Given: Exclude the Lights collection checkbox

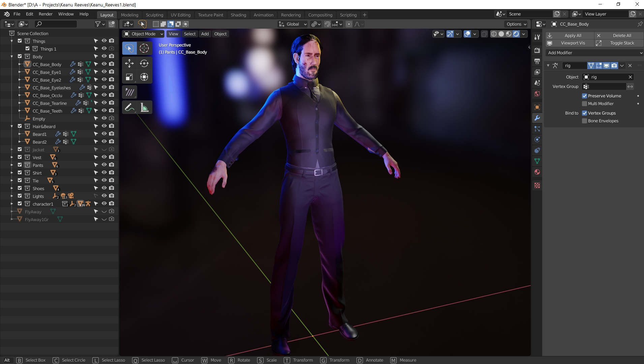Looking at the screenshot, I should tap(20, 196).
